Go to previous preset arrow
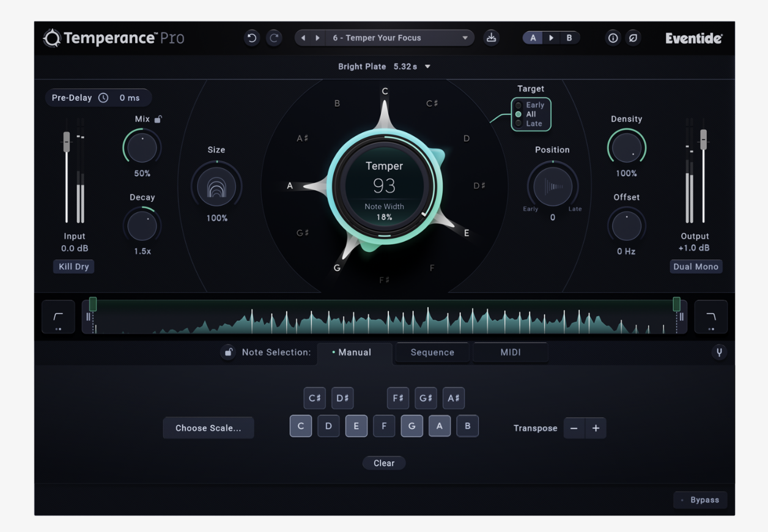 (x=303, y=38)
